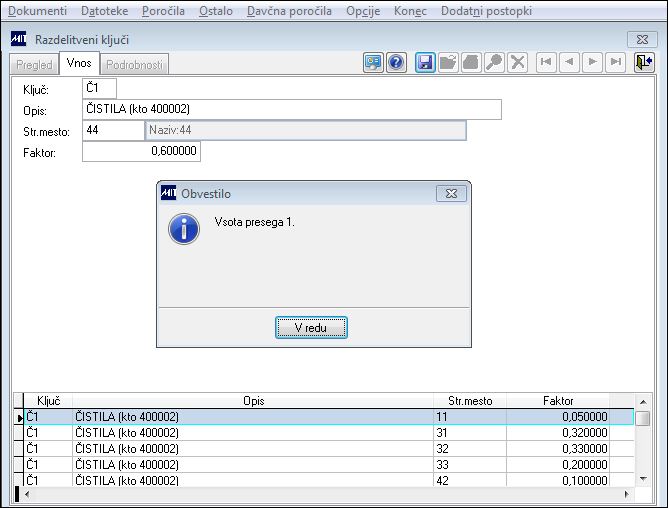Go to last record navigation arrow
668x508 pixels.
click(616, 63)
